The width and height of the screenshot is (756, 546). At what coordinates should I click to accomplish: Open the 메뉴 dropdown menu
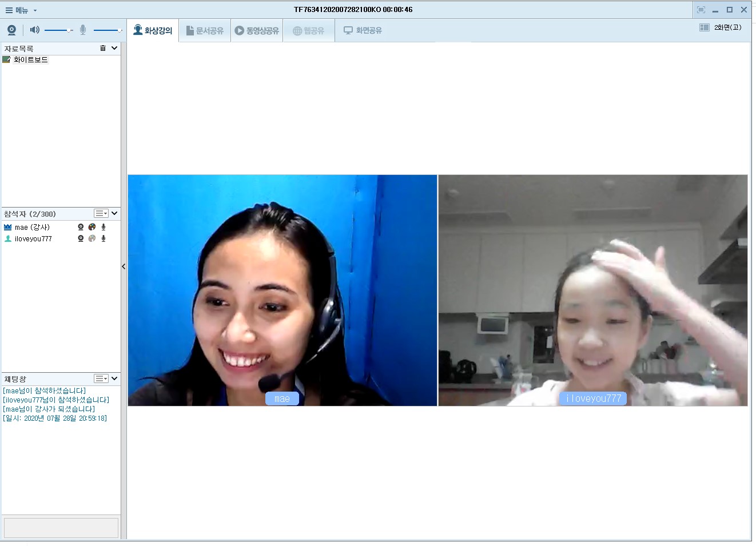click(x=21, y=10)
